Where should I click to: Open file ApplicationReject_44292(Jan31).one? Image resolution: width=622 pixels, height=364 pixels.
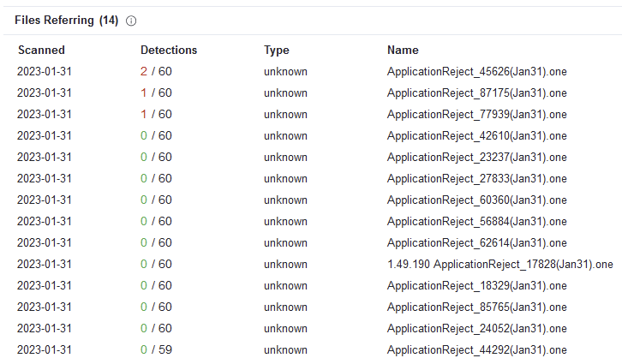click(x=476, y=350)
